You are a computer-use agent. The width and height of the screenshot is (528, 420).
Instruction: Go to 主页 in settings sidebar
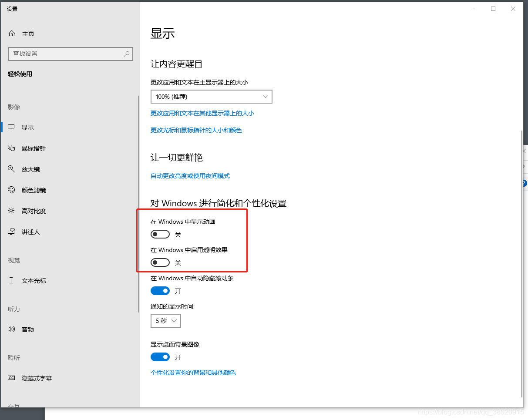coord(28,34)
